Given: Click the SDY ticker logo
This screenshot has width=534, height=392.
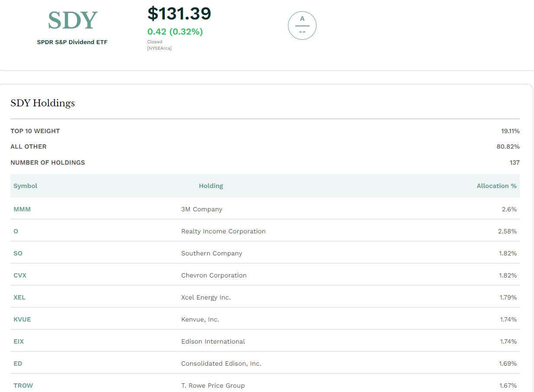Looking at the screenshot, I should 73,20.
